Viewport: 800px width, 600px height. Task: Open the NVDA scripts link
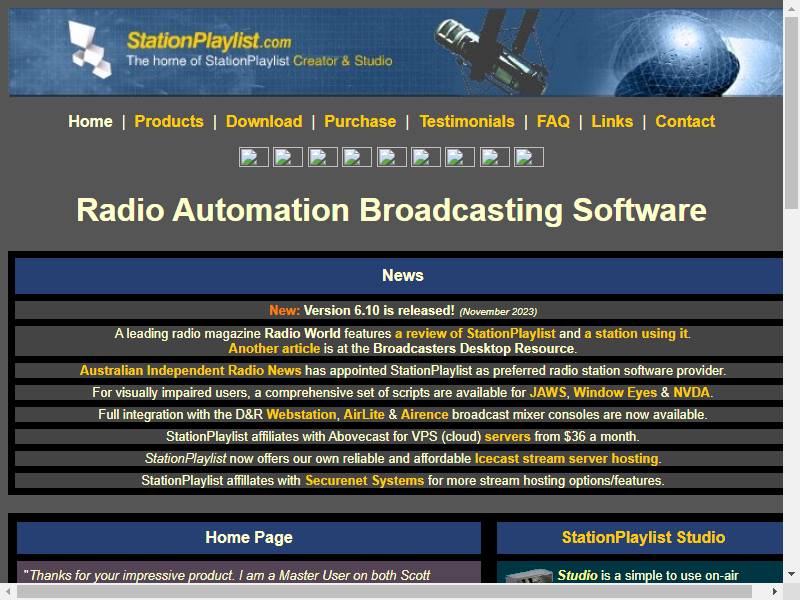[x=691, y=392]
